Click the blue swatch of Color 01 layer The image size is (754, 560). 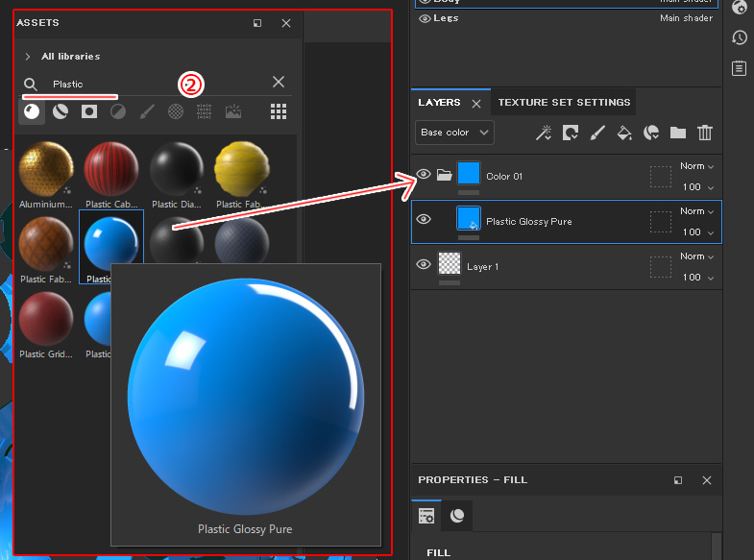click(469, 173)
